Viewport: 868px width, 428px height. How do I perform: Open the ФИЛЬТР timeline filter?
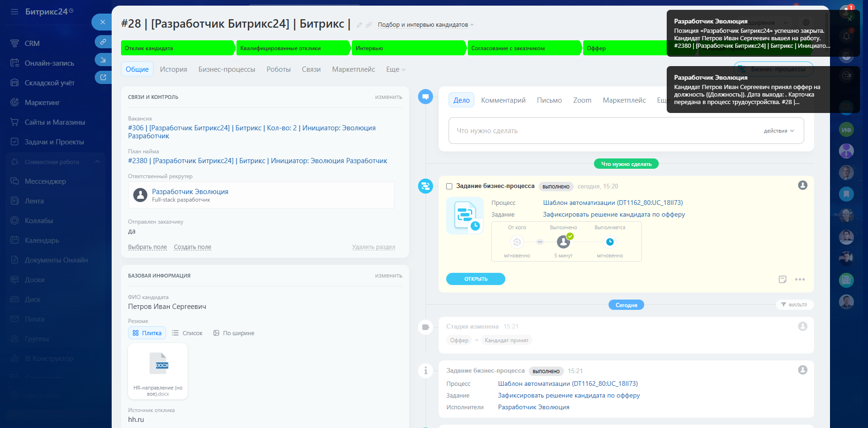pyautogui.click(x=794, y=305)
